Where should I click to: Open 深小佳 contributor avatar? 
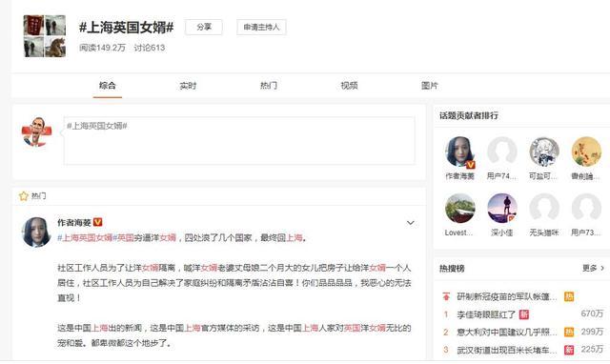click(502, 209)
